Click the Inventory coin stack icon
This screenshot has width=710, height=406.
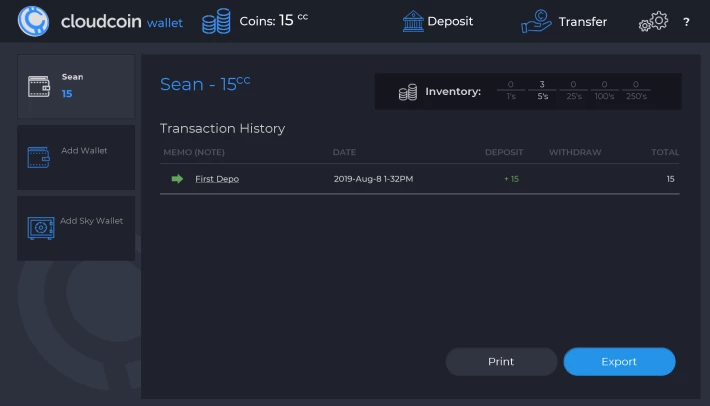click(x=408, y=92)
